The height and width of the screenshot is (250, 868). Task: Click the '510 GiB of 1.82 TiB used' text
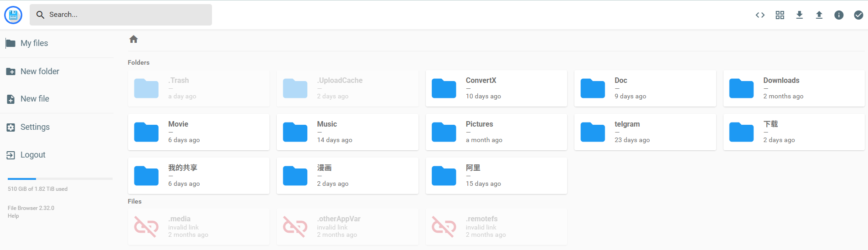pos(37,189)
